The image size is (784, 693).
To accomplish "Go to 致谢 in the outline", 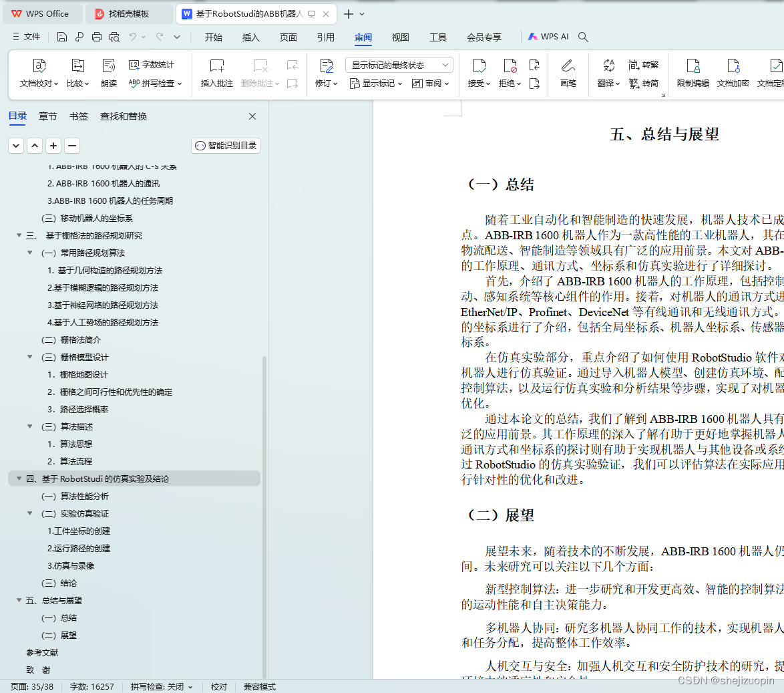I will click(39, 670).
